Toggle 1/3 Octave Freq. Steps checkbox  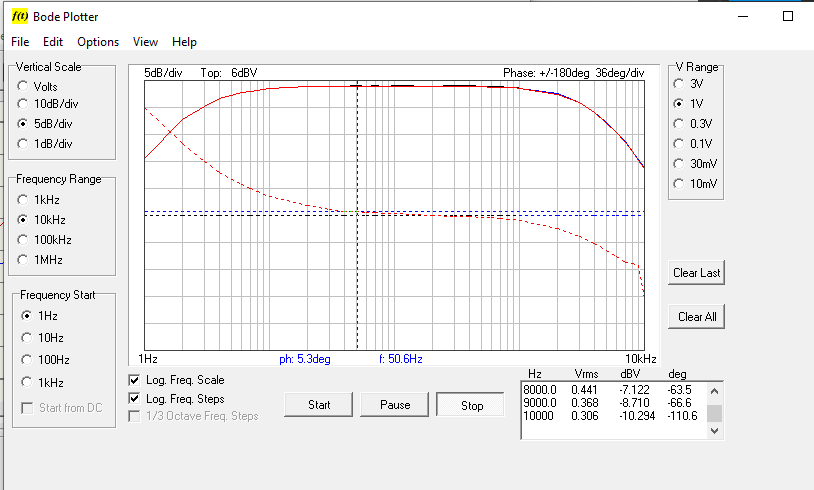click(x=134, y=416)
